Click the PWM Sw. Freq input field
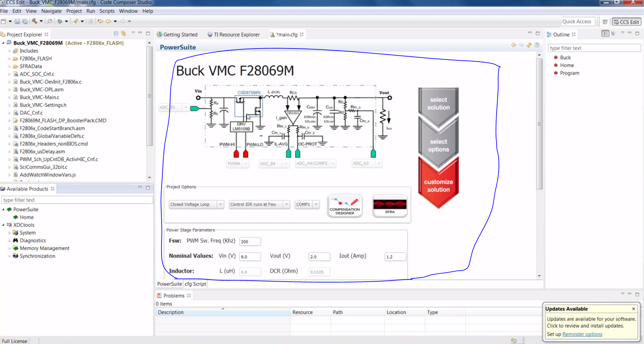 (250, 242)
